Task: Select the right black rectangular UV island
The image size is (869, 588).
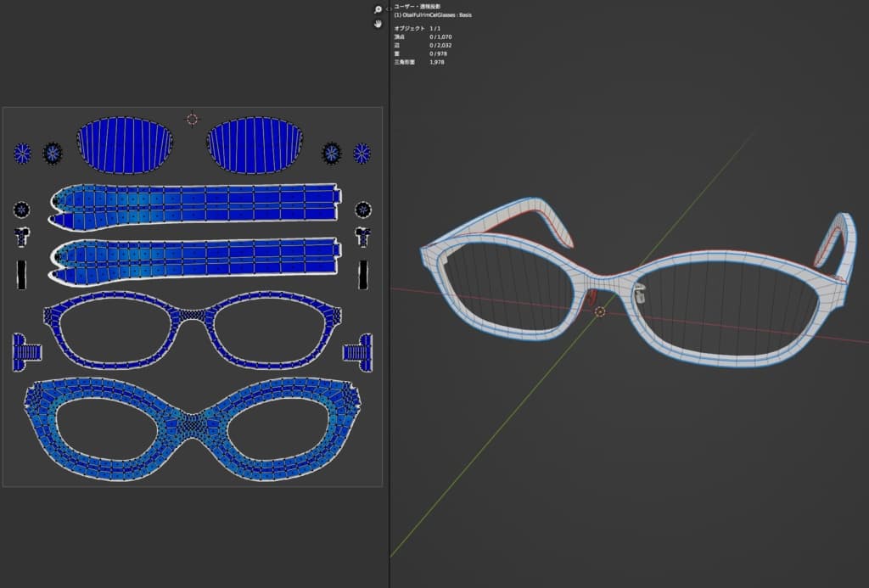Action: click(x=363, y=274)
